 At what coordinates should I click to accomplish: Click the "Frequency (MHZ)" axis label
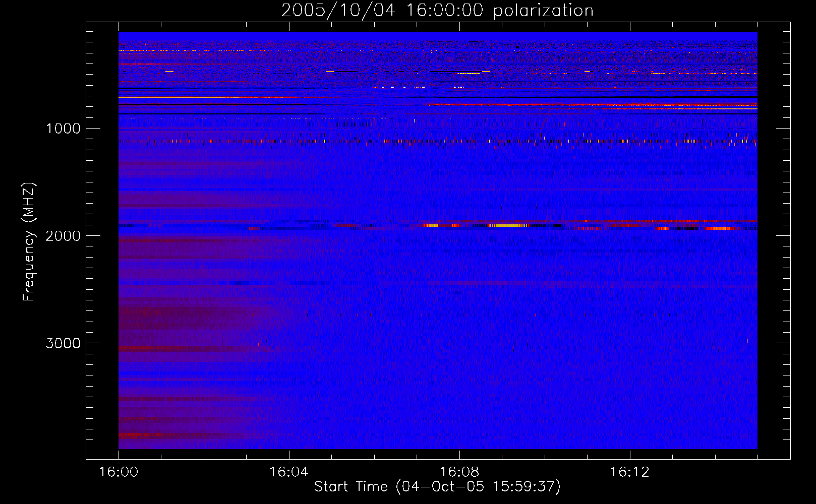(29, 242)
